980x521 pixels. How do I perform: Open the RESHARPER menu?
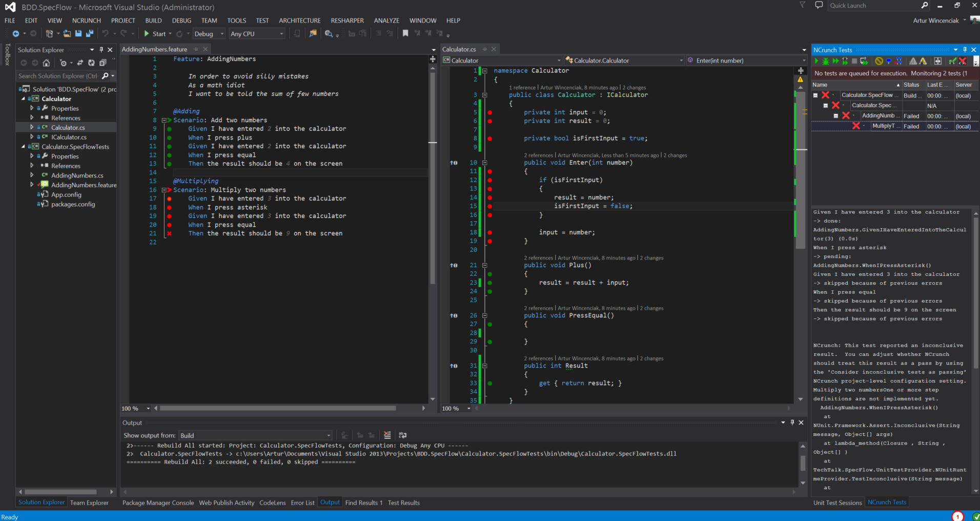pyautogui.click(x=347, y=21)
